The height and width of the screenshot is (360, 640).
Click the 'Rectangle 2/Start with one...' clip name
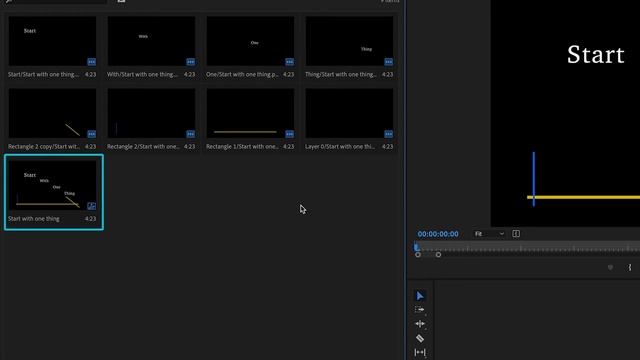143,147
